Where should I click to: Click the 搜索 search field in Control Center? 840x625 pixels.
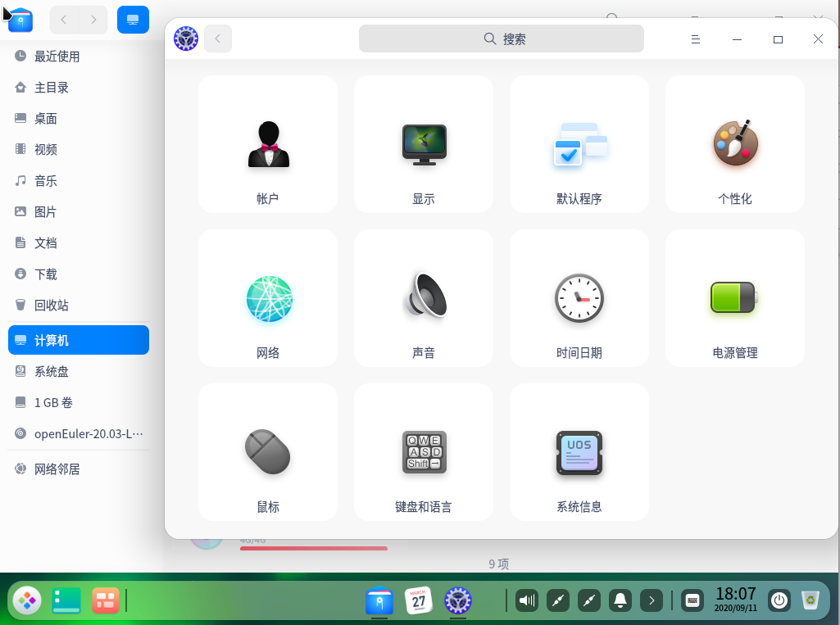pos(502,38)
